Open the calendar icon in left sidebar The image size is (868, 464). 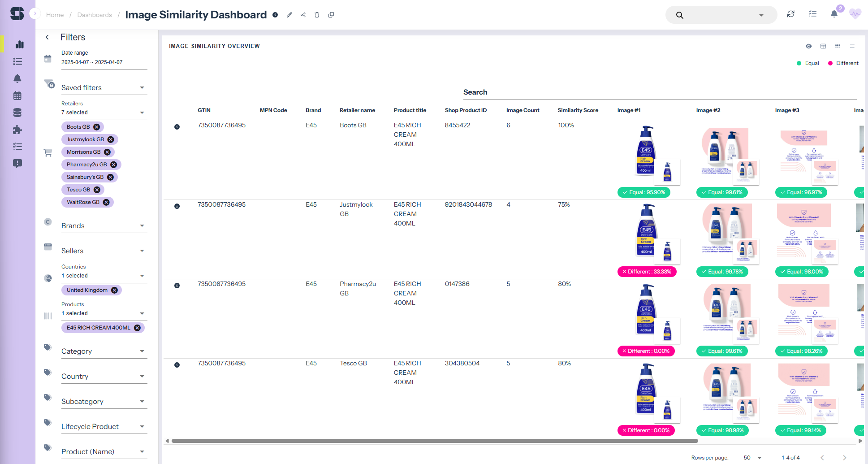pyautogui.click(x=17, y=95)
